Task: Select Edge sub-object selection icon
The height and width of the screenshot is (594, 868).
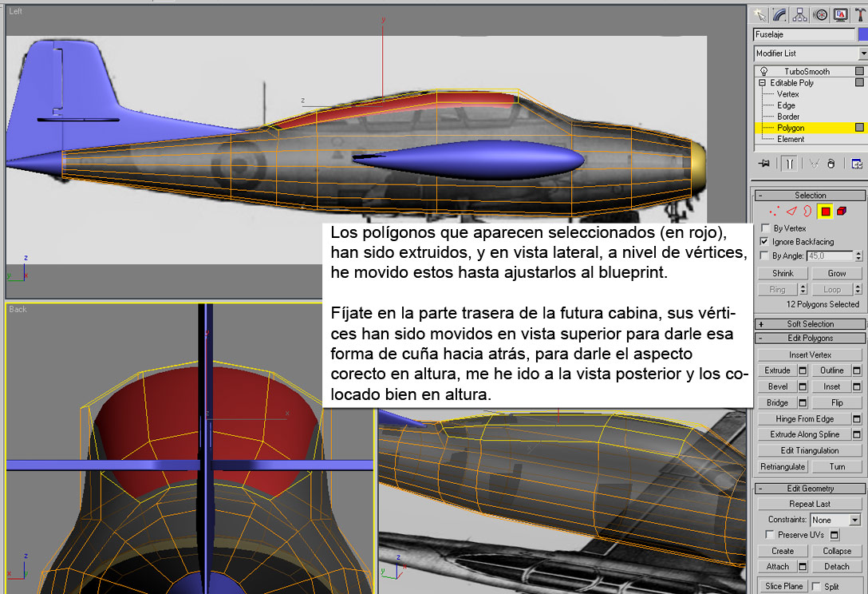Action: click(x=791, y=211)
